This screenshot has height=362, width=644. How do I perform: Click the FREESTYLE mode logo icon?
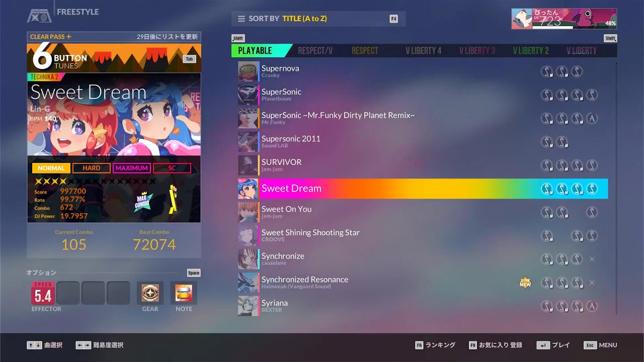[39, 15]
